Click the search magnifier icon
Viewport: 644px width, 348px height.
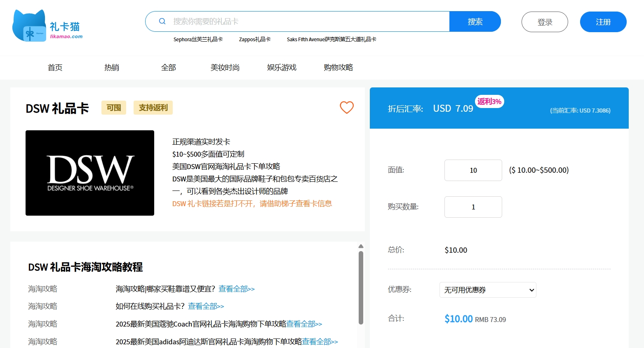(x=162, y=21)
